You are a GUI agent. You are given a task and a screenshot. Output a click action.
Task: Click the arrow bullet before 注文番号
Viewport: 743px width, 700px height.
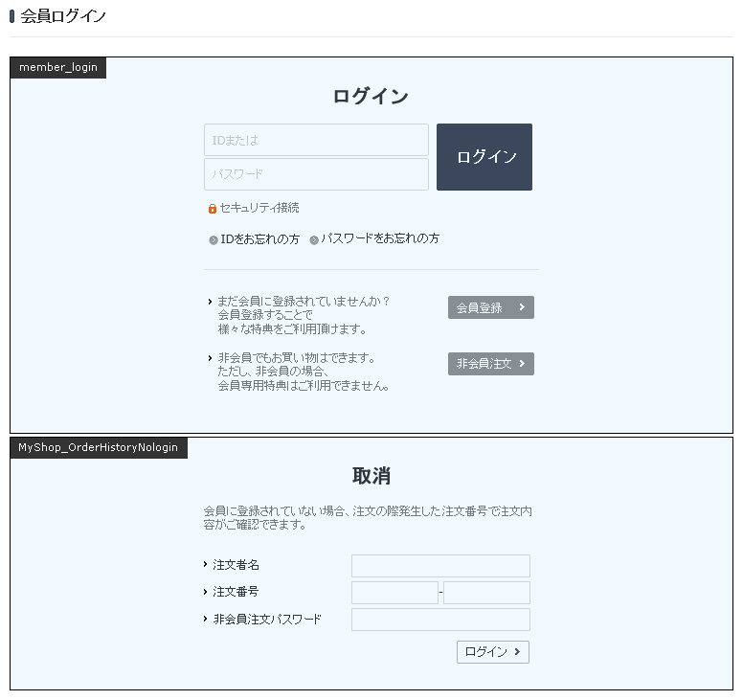tap(205, 592)
